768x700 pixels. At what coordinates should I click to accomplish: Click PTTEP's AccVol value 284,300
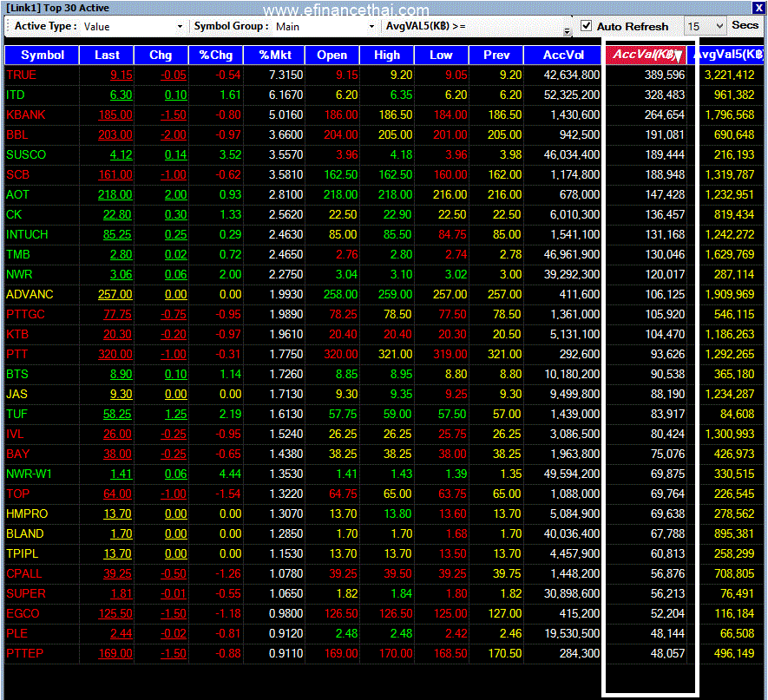pos(580,653)
